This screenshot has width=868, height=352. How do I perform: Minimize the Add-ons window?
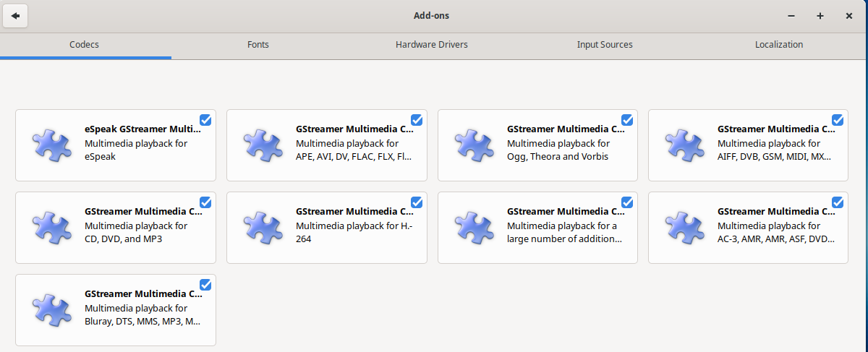point(791,16)
